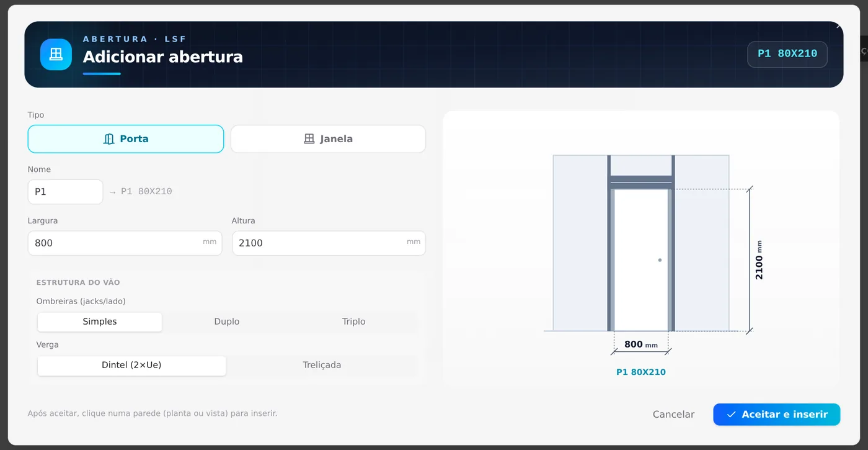The image size is (868, 450).
Task: Click the ESTRUTURA DO VÃO heading
Action: tap(78, 282)
